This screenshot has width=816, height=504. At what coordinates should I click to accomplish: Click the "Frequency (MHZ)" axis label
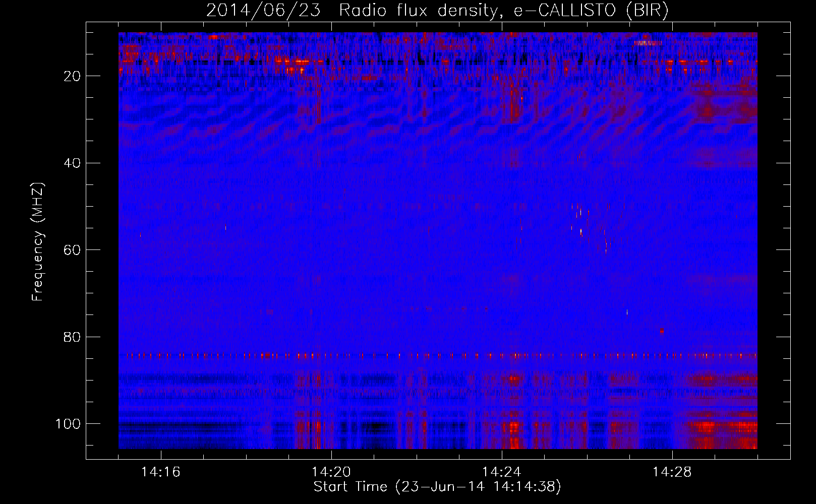click(x=38, y=241)
